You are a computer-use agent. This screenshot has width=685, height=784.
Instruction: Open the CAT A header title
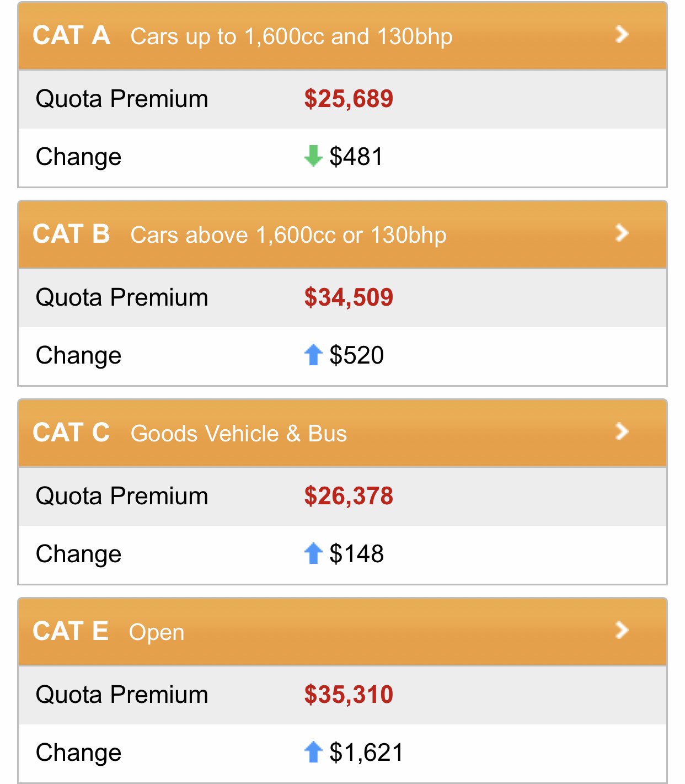71,36
